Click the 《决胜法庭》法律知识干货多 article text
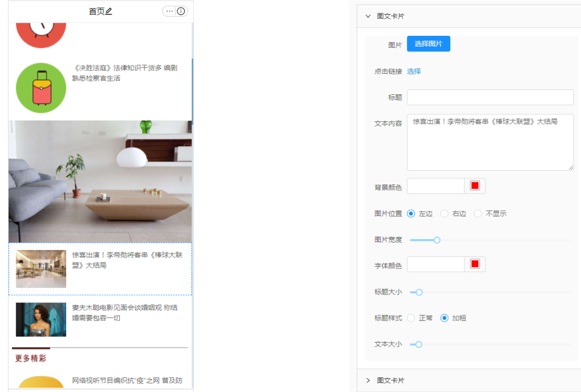This screenshot has height=392, width=581. [x=125, y=73]
